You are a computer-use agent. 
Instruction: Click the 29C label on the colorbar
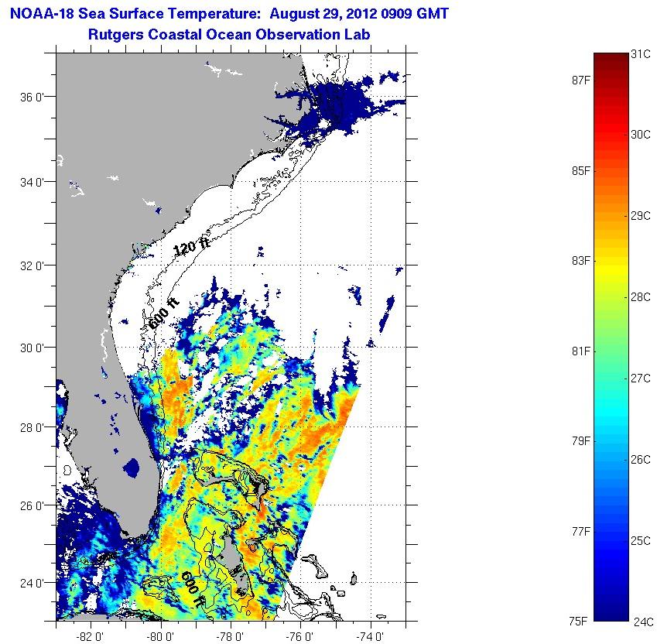click(641, 216)
